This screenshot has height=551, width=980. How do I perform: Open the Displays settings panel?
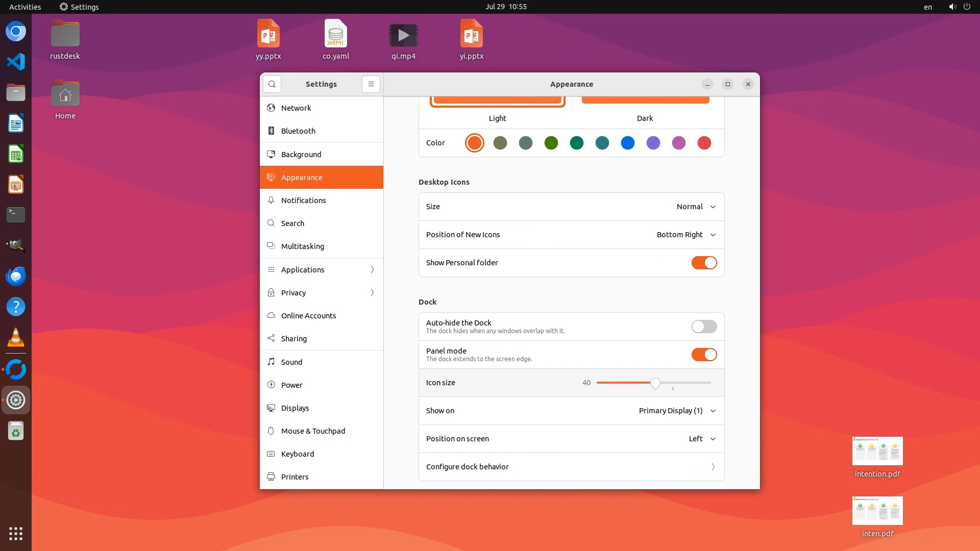(295, 408)
